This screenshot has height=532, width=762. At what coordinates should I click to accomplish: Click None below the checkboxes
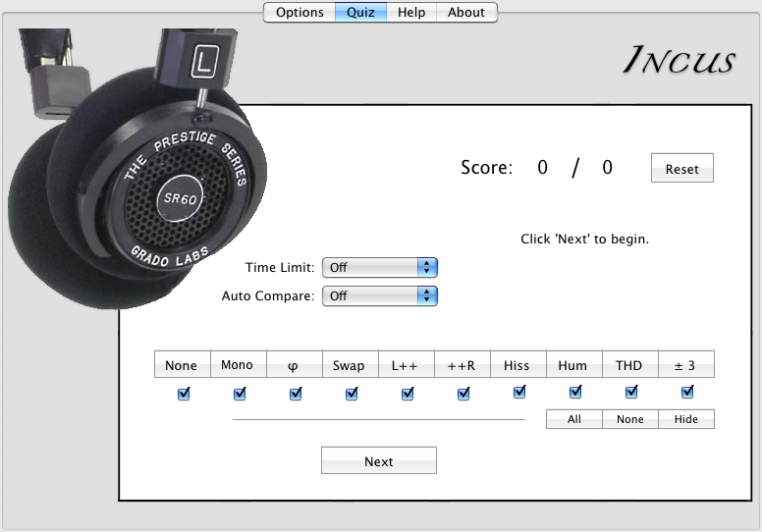click(x=629, y=419)
